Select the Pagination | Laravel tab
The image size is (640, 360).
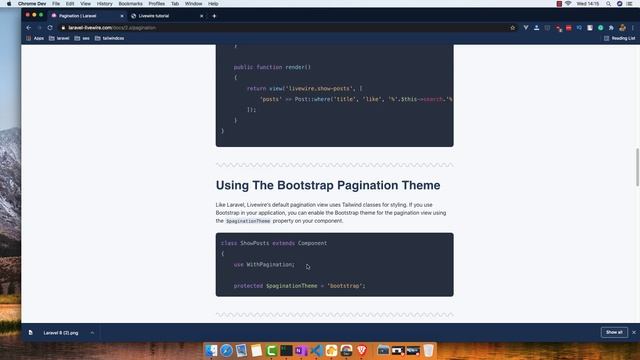click(x=87, y=16)
